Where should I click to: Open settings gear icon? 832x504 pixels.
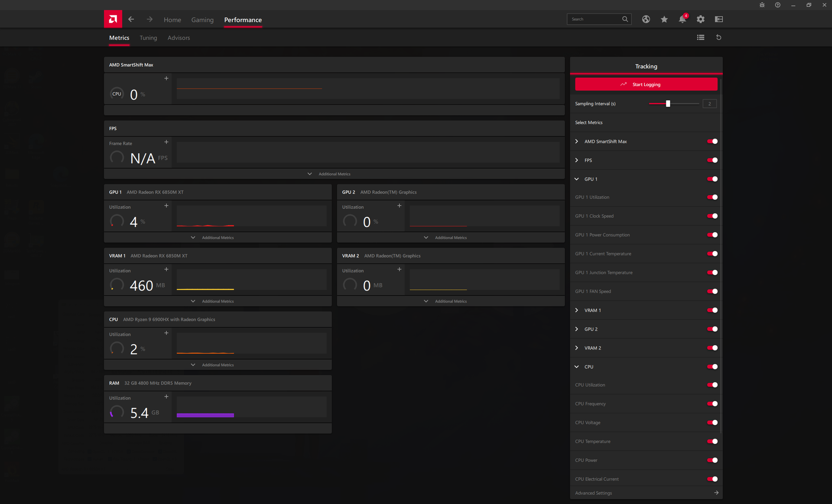pyautogui.click(x=700, y=19)
